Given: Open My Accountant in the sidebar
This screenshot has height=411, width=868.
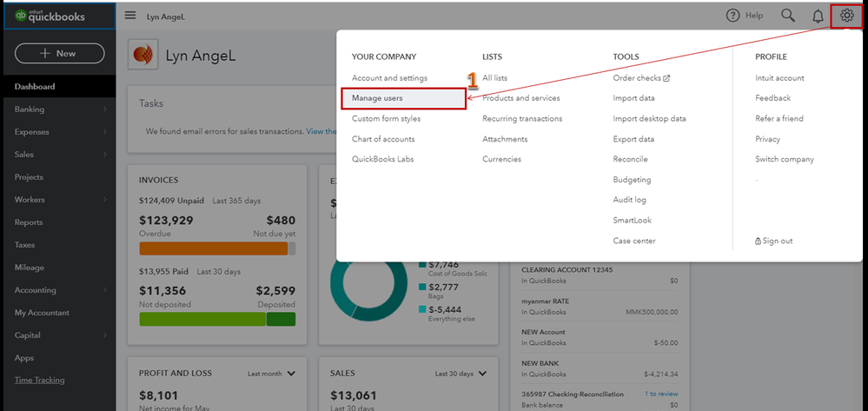Looking at the screenshot, I should click(42, 313).
